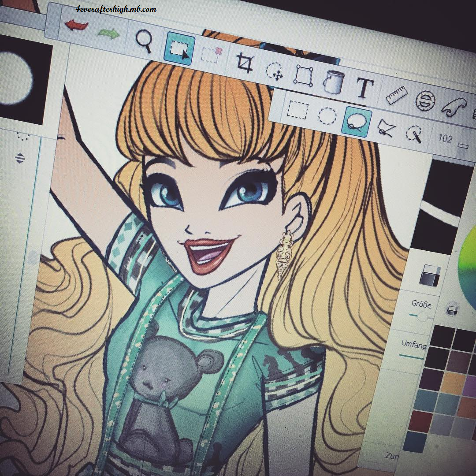Select the Quick Transform circle-arrows tool
Screen dimensions: 476x476
pyautogui.click(x=275, y=72)
